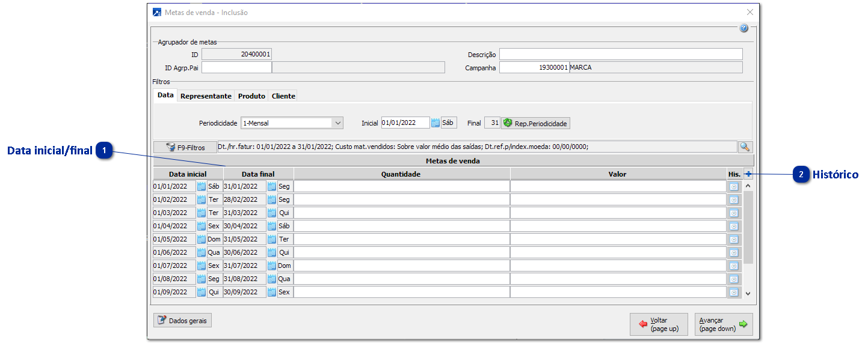Open calendar for Data inicial 01/05/2022 row

tap(202, 240)
